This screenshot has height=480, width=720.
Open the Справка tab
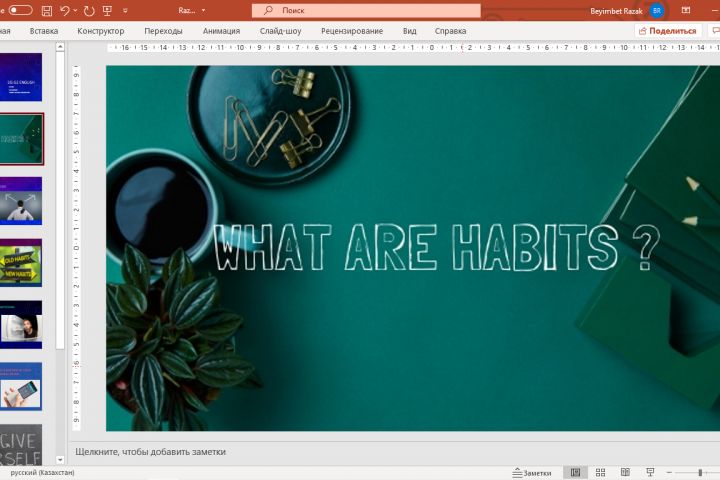450,31
